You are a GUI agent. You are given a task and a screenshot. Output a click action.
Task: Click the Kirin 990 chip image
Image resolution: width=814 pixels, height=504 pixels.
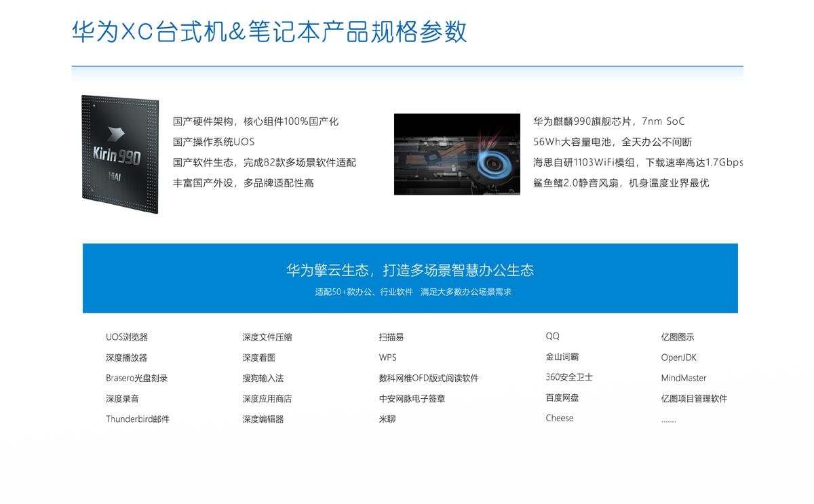120,155
